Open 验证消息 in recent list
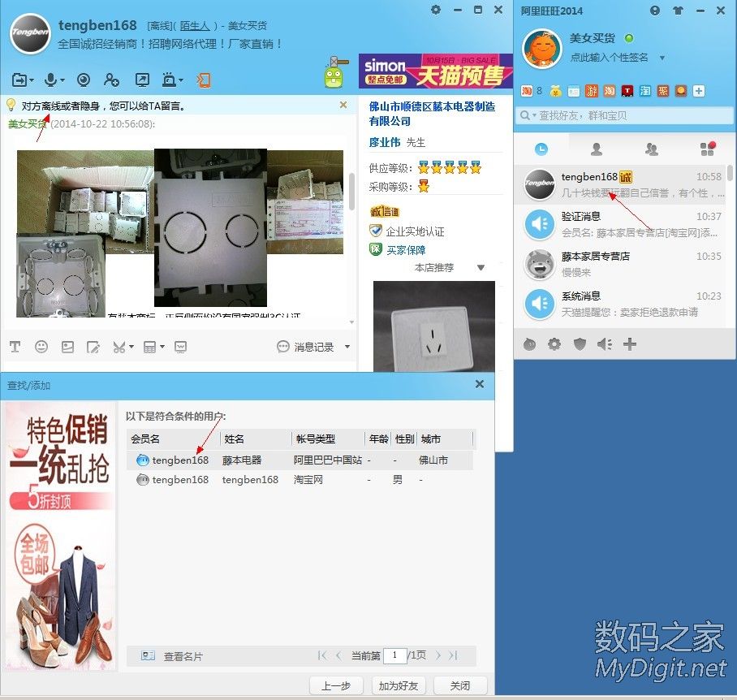This screenshot has width=737, height=700. pos(620,224)
